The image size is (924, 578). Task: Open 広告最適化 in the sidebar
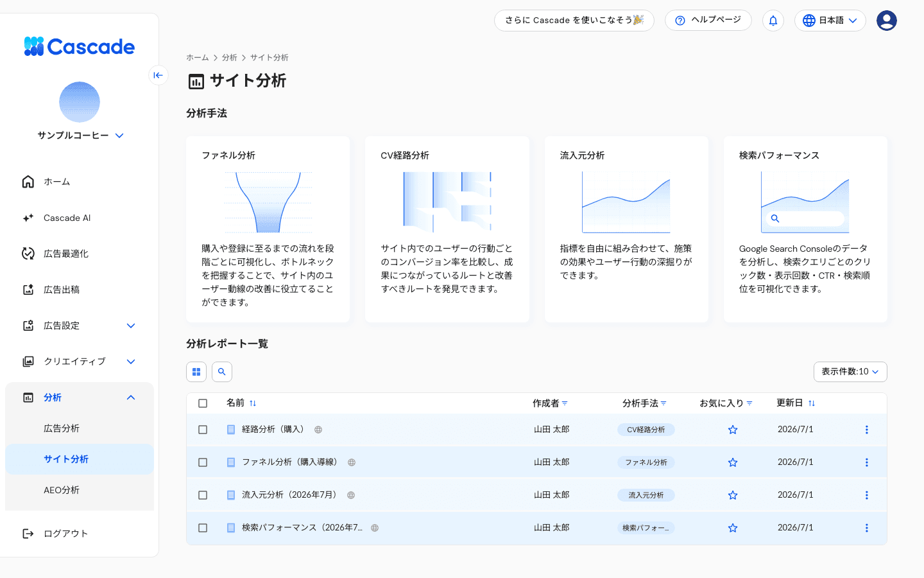80,254
